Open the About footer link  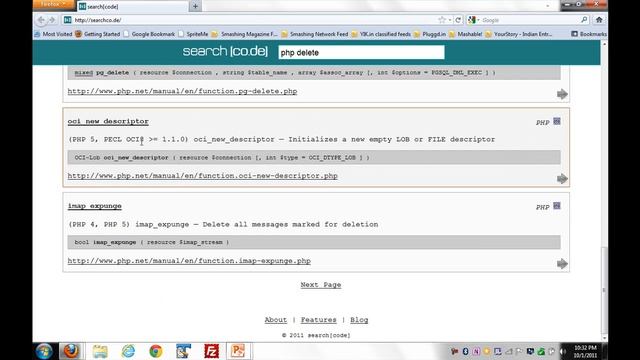point(276,320)
